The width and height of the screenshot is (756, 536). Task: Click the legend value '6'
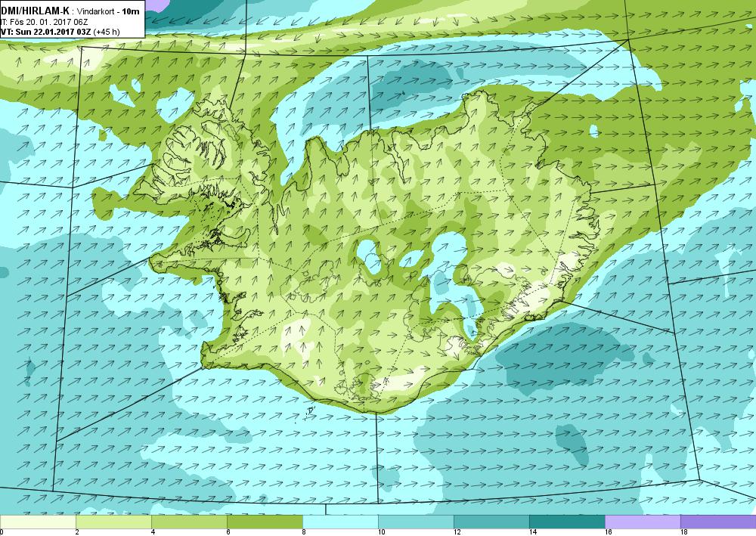pos(228,532)
